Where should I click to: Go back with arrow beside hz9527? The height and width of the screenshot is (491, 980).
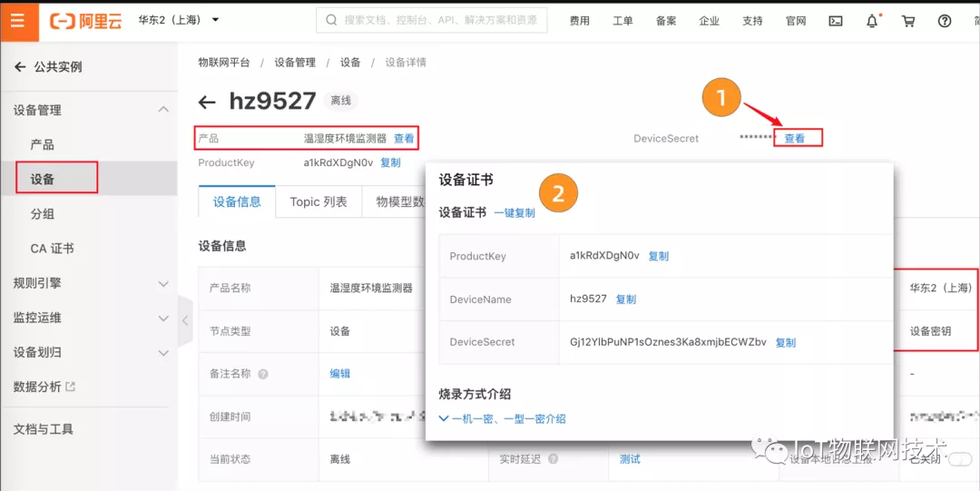207,102
